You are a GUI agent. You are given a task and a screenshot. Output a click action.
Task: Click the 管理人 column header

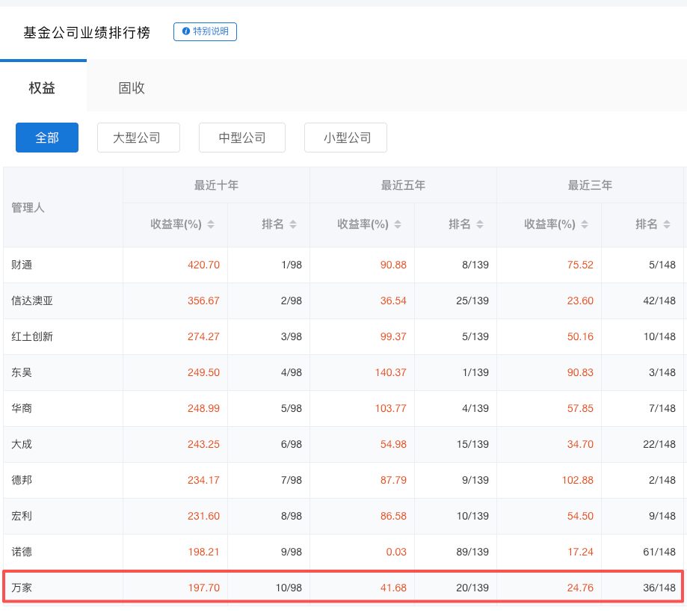coord(28,207)
